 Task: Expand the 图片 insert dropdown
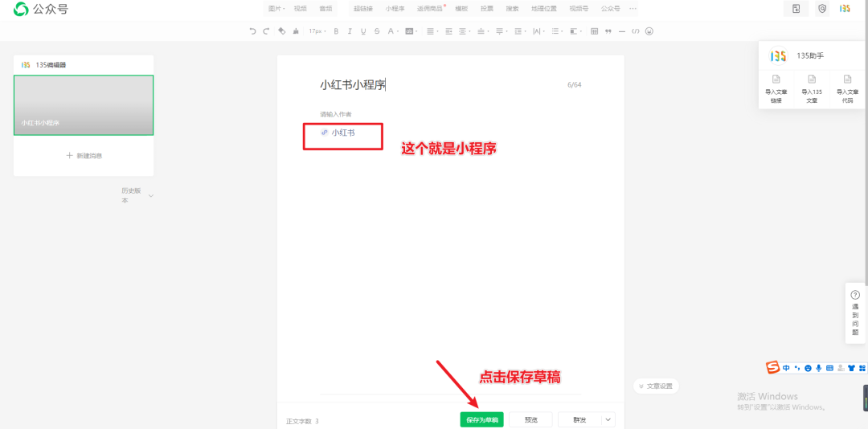(276, 9)
